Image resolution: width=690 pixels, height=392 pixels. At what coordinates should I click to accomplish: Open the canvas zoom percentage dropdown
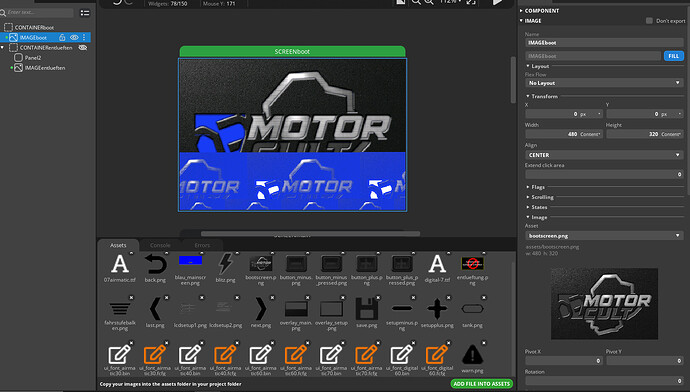pos(451,2)
